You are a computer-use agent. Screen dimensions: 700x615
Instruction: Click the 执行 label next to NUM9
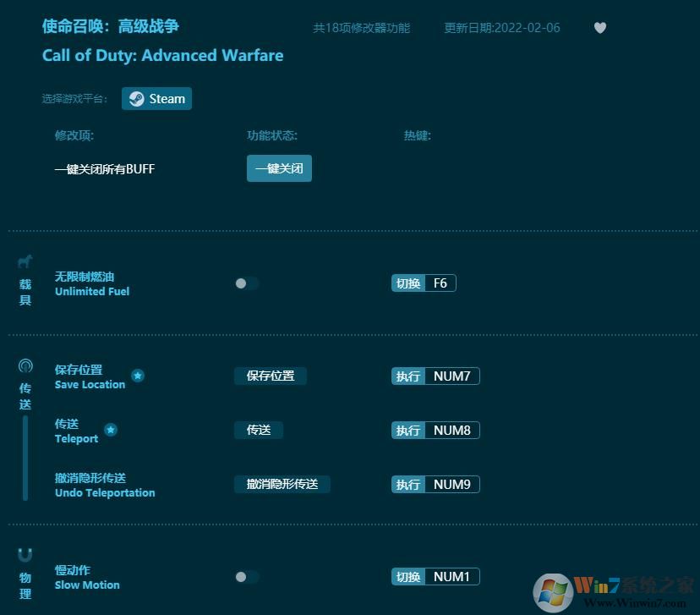point(408,485)
